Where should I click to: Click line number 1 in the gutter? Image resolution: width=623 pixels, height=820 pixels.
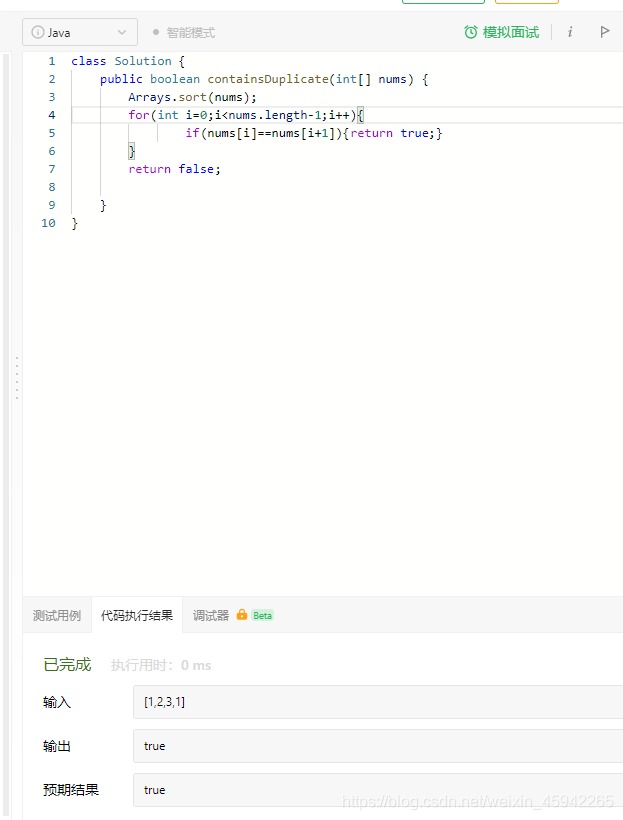click(52, 61)
